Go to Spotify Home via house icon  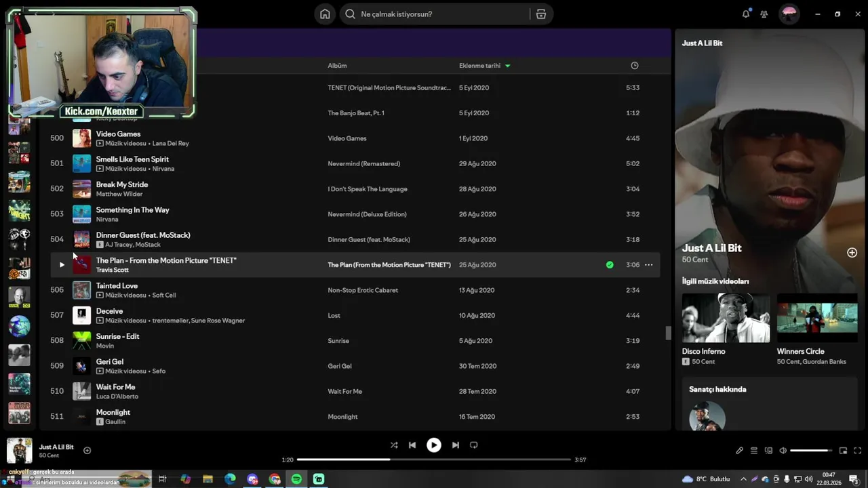(325, 14)
